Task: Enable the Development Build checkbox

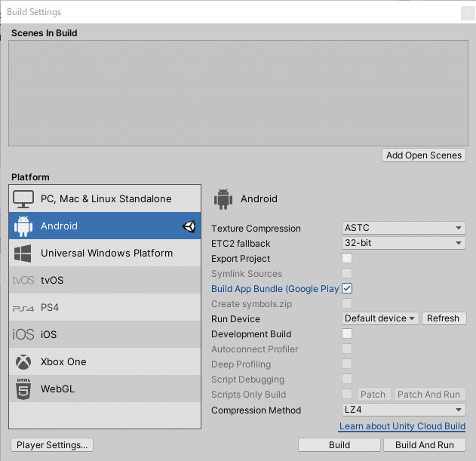Action: [347, 333]
